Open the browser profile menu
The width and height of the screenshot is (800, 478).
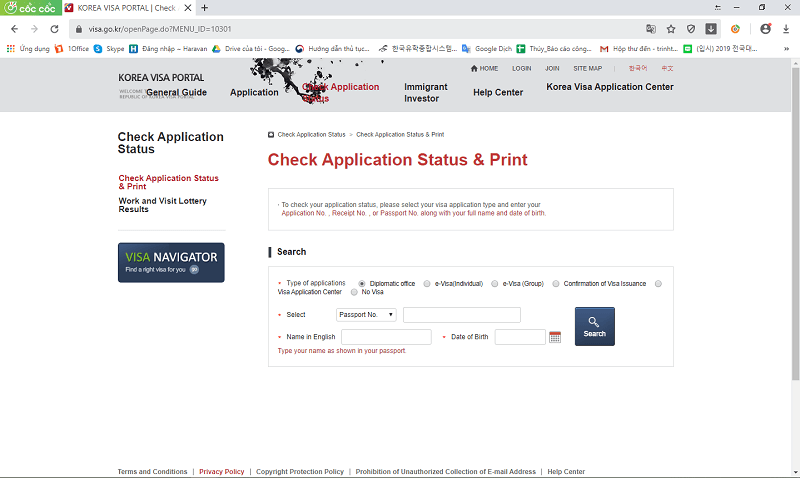pos(765,29)
